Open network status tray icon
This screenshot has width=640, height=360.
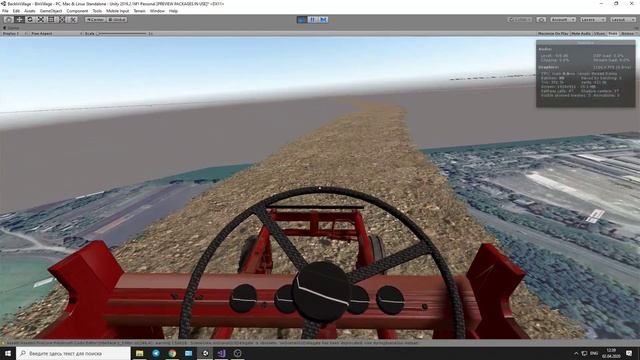pos(584,353)
